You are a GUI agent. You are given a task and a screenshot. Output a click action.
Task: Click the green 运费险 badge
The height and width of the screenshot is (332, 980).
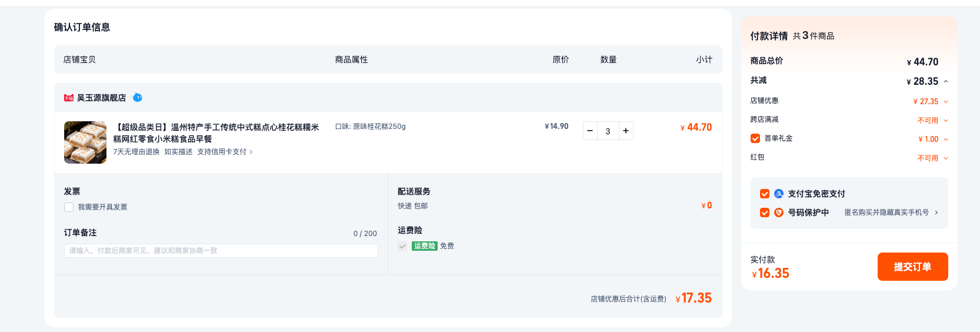[424, 246]
